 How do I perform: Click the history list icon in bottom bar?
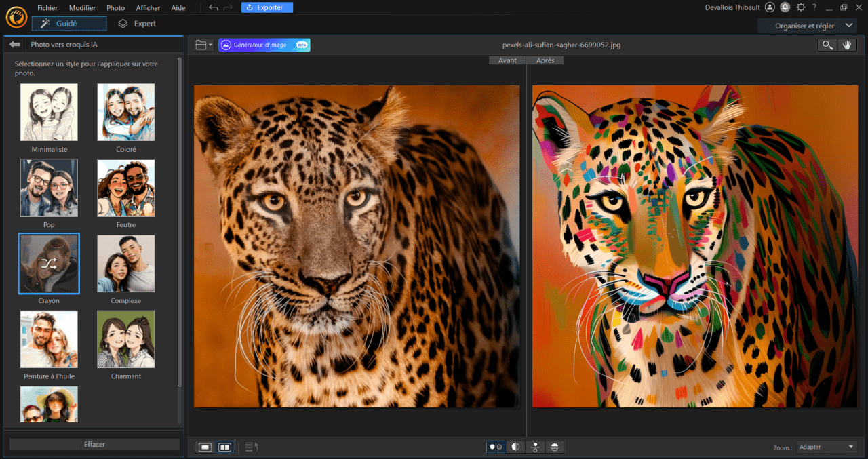[252, 447]
